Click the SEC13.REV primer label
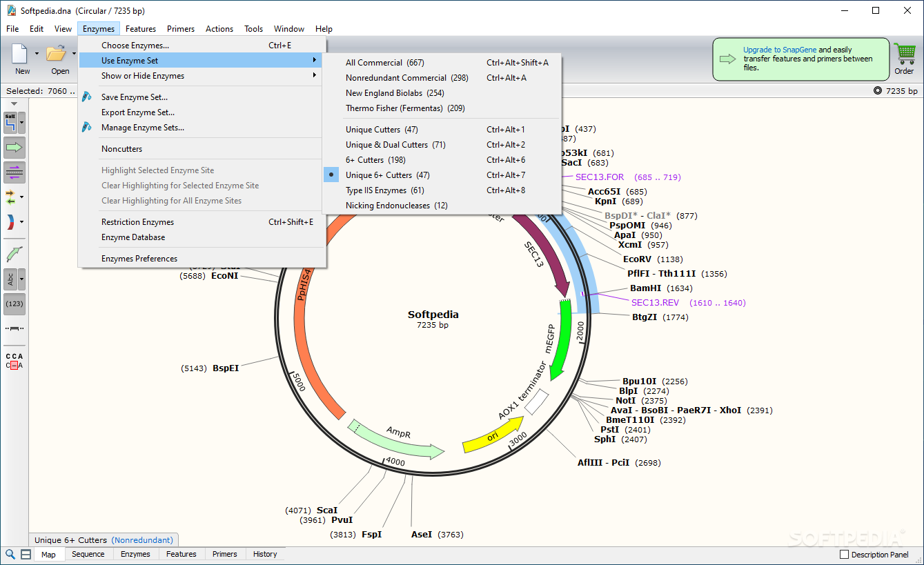Viewport: 924px width, 565px height. [655, 303]
